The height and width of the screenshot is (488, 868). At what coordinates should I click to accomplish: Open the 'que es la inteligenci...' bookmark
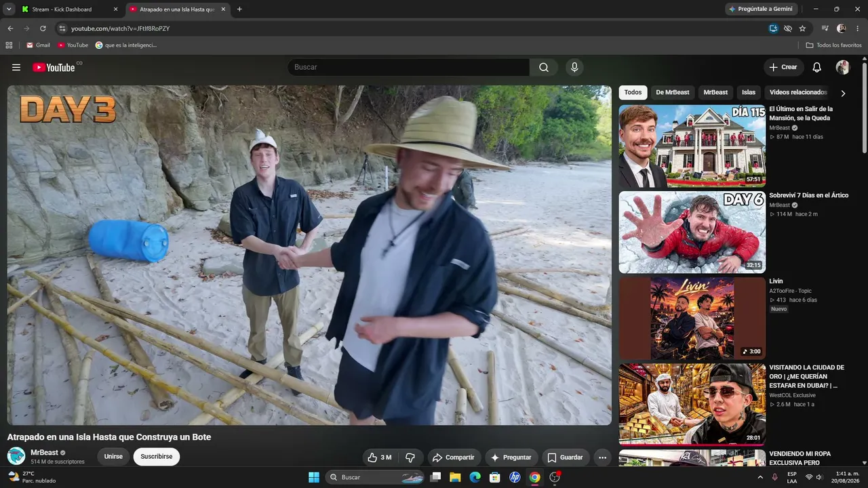coord(126,45)
